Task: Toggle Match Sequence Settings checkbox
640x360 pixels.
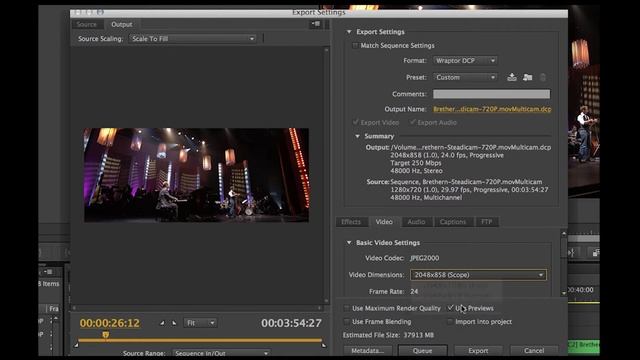Action: click(x=355, y=46)
